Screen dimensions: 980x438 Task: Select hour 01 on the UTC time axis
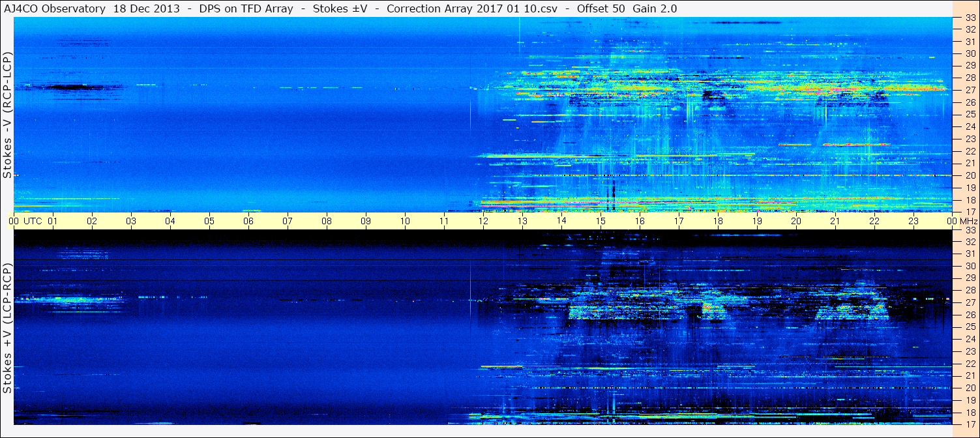click(x=53, y=221)
